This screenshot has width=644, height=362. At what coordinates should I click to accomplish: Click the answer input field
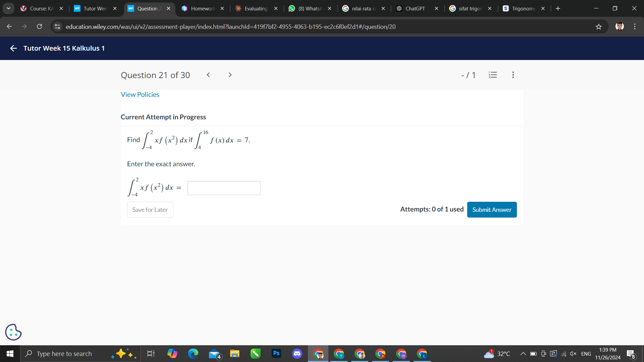click(223, 187)
